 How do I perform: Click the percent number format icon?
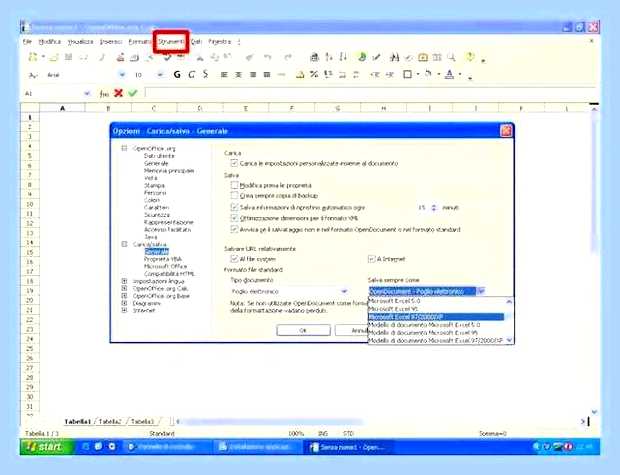coord(314,74)
